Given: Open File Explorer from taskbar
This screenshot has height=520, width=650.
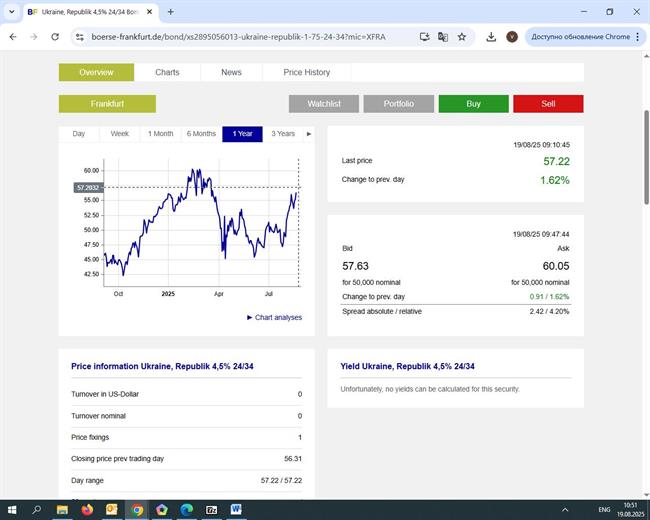Looking at the screenshot, I should point(62,510).
